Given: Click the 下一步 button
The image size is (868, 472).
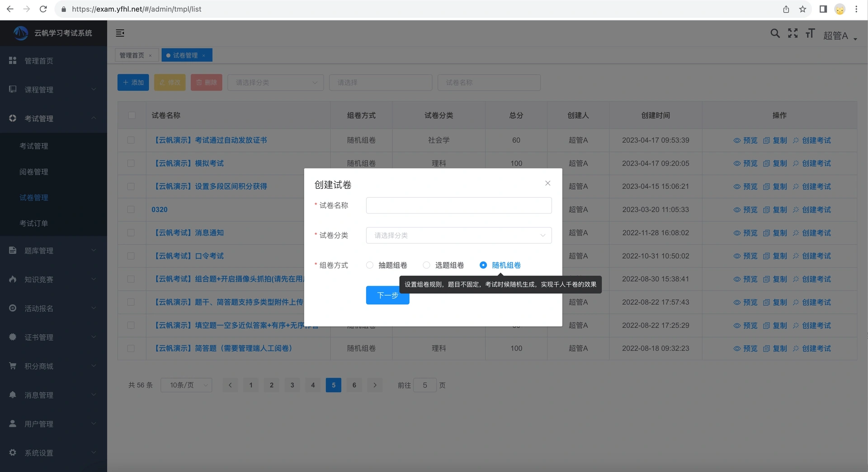Looking at the screenshot, I should click(x=388, y=295).
